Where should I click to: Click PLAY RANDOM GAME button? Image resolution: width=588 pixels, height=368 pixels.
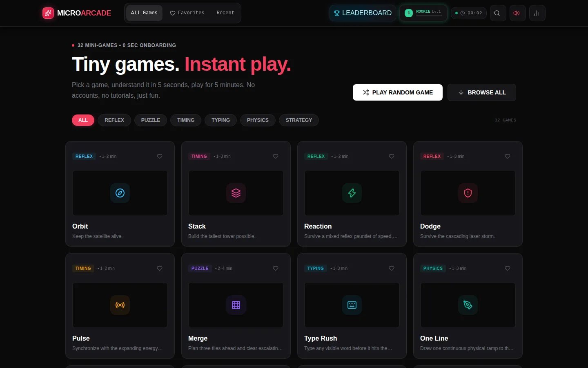click(398, 92)
